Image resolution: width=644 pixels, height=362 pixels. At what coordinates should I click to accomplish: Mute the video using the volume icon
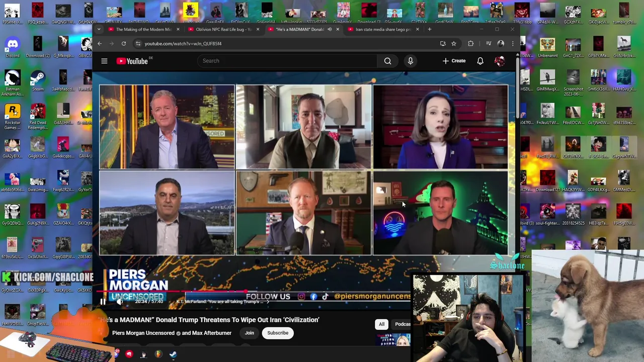click(119, 302)
